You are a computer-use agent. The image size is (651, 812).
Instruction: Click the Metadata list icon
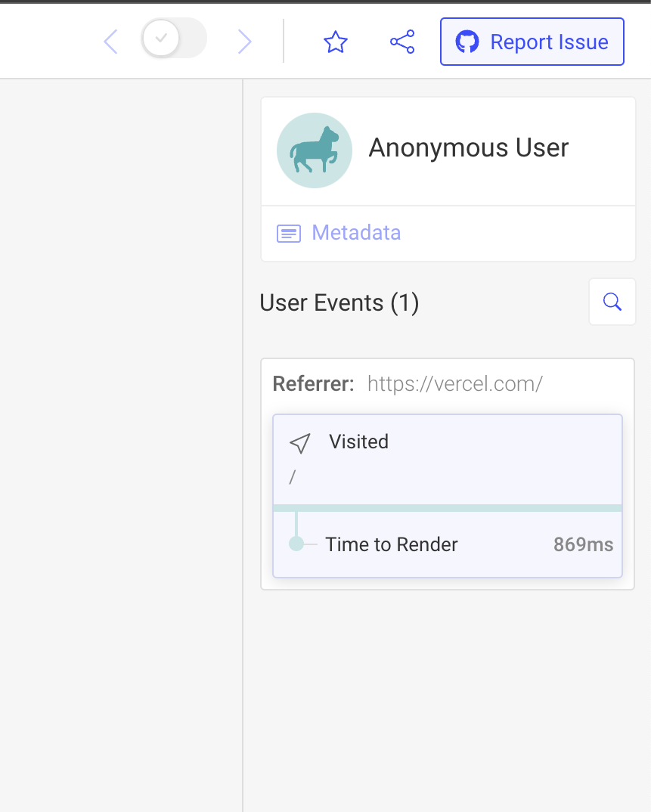289,234
